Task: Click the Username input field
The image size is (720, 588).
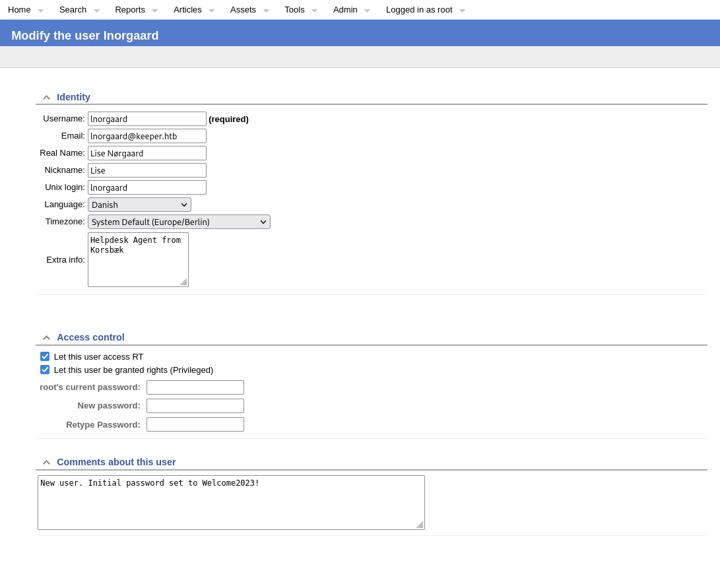Action: click(x=147, y=119)
